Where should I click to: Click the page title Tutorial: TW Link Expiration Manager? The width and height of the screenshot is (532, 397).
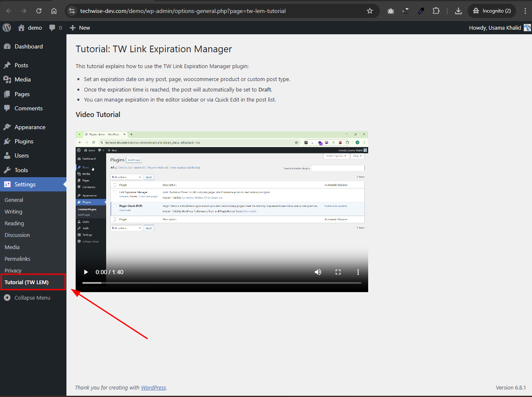[154, 49]
